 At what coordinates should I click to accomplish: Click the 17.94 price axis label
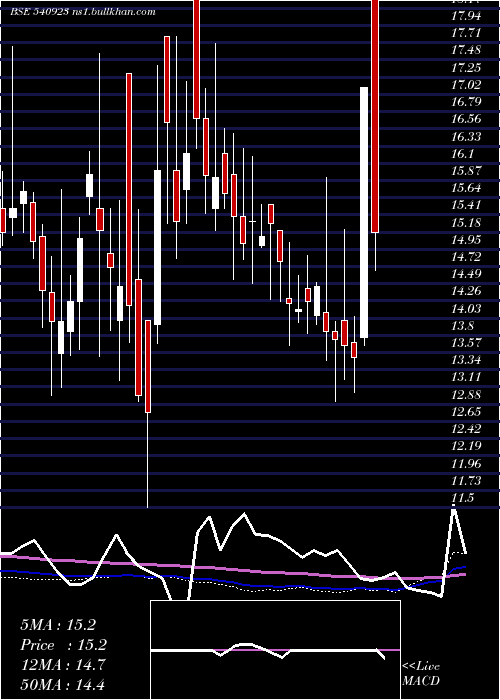466,16
